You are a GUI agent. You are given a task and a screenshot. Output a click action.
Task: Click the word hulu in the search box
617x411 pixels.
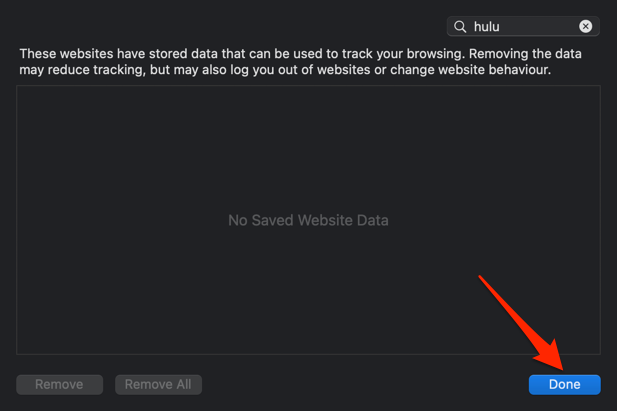pos(487,27)
